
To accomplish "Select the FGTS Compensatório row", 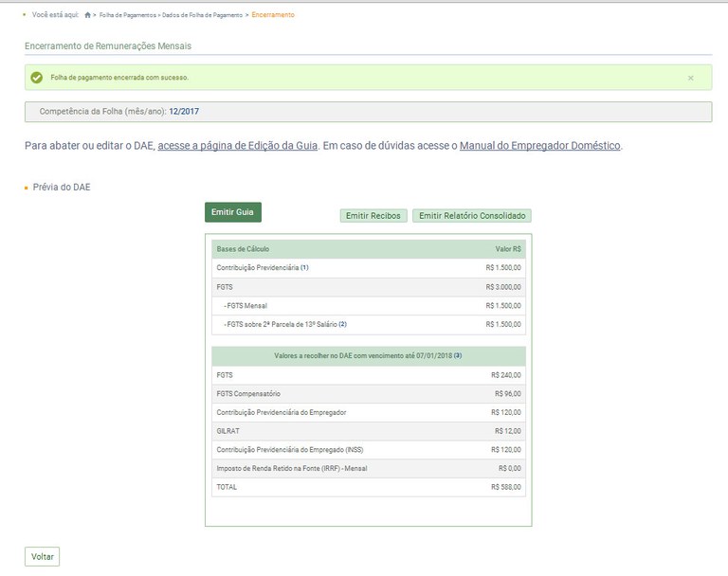I will tap(368, 393).
